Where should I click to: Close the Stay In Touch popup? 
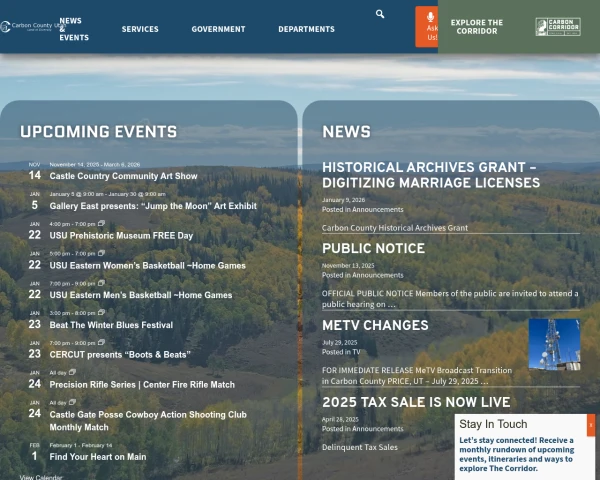click(590, 426)
